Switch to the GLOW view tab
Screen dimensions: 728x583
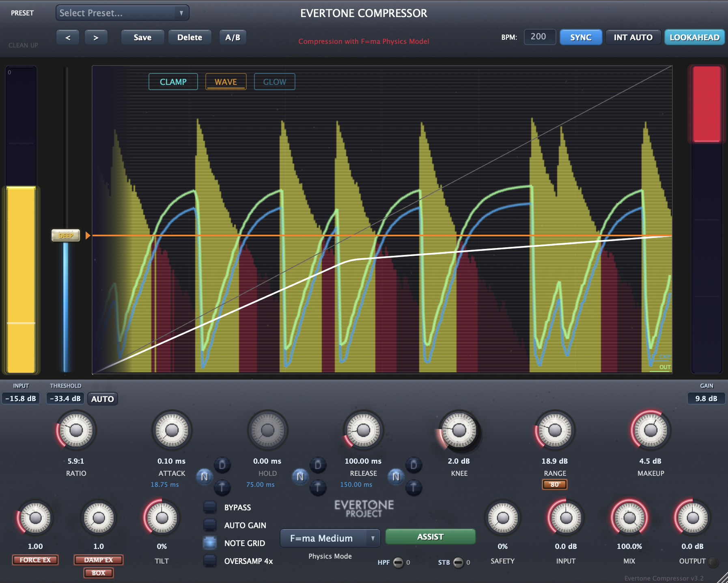pyautogui.click(x=274, y=81)
